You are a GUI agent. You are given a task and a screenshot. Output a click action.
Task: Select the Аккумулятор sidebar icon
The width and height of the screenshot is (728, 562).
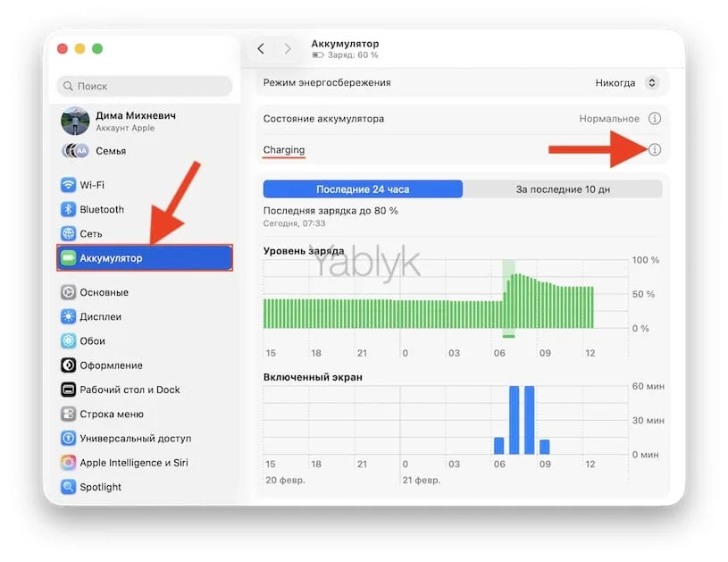[x=101, y=256]
